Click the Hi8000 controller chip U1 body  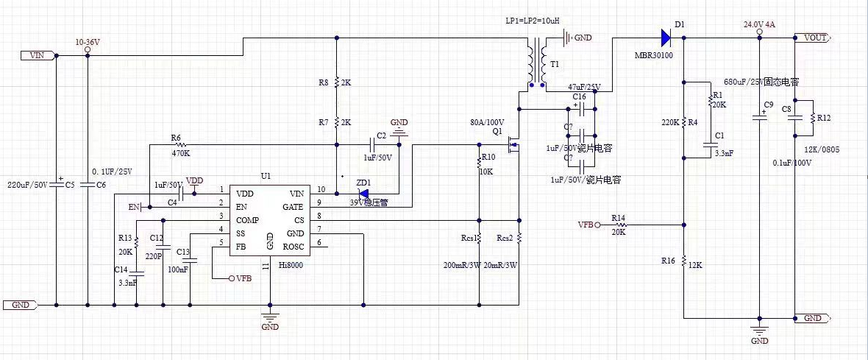pyautogui.click(x=269, y=220)
